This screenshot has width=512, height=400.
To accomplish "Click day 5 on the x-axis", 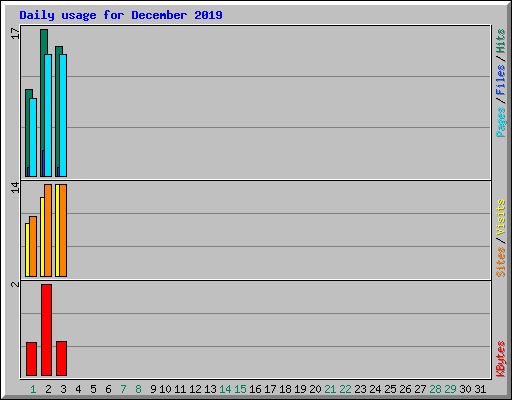I will coord(93,389).
